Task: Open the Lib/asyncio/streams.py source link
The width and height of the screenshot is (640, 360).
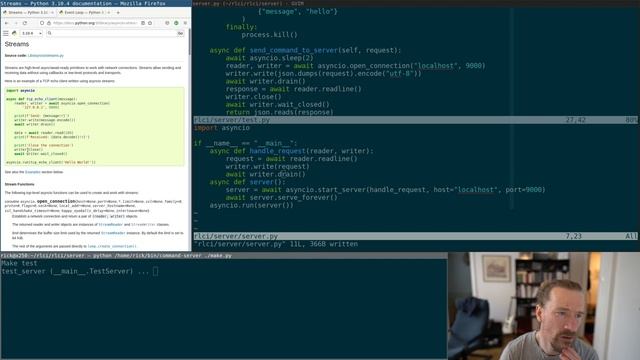Action: coord(46,56)
